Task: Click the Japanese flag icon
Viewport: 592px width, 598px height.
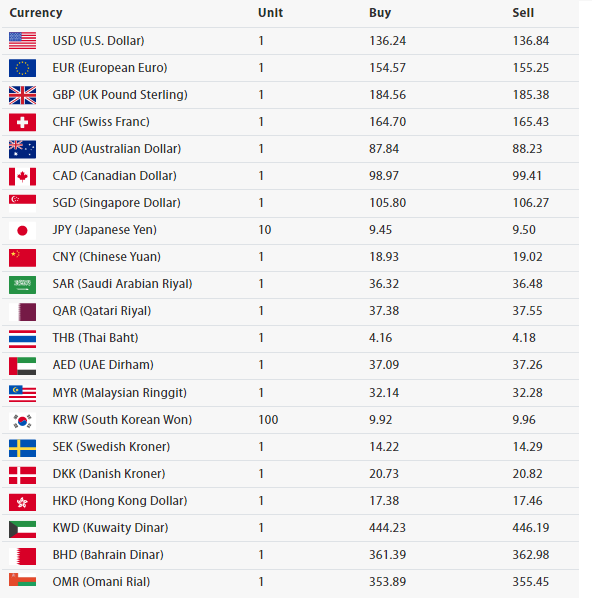Action: coord(23,230)
